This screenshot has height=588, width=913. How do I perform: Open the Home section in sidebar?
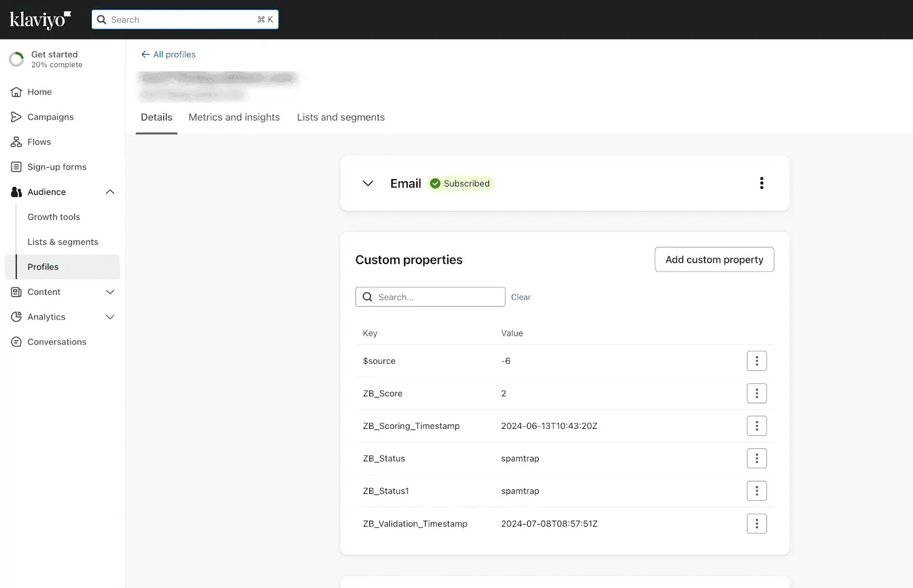click(x=17, y=92)
